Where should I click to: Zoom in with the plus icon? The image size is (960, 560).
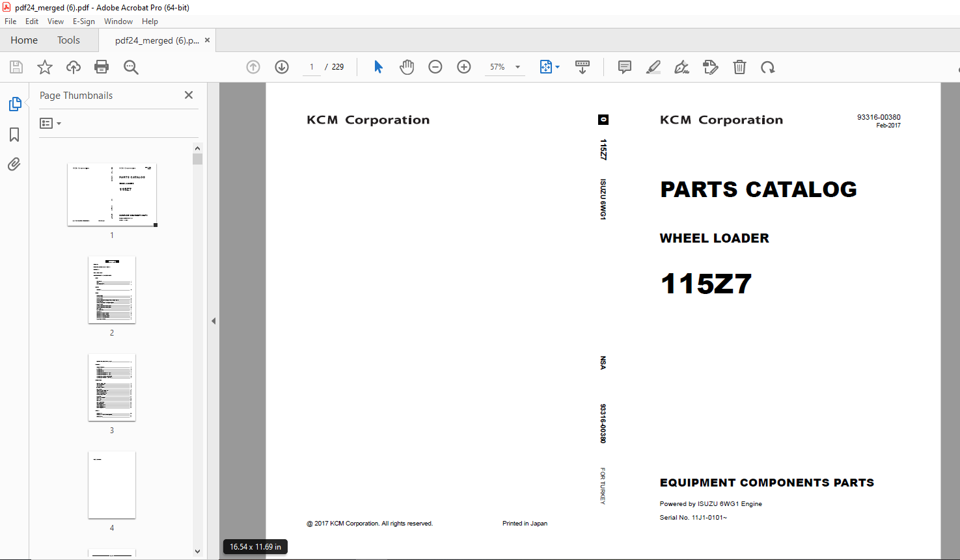[x=464, y=67]
